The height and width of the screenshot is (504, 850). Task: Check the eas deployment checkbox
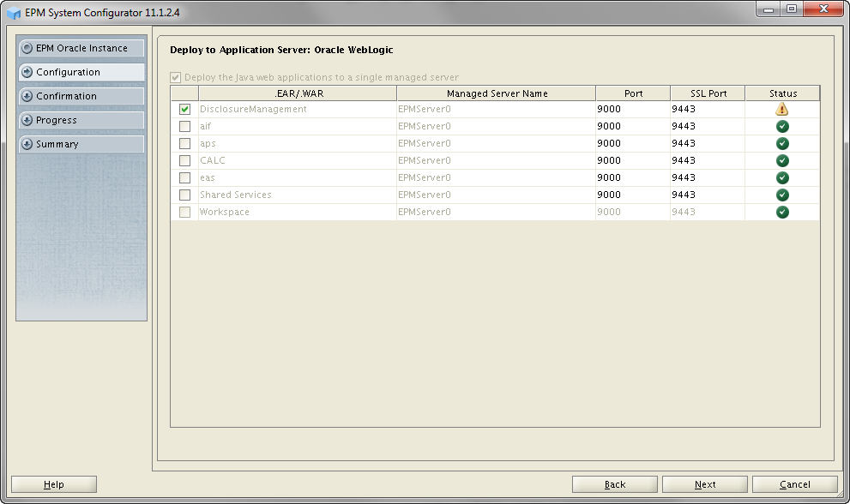(x=185, y=177)
